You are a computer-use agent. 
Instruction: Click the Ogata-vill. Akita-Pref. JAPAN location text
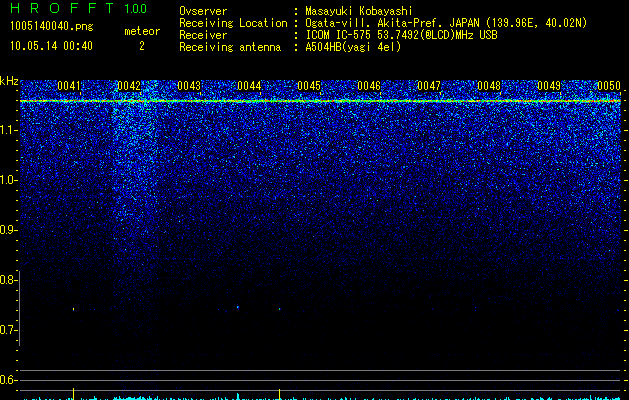(x=446, y=23)
